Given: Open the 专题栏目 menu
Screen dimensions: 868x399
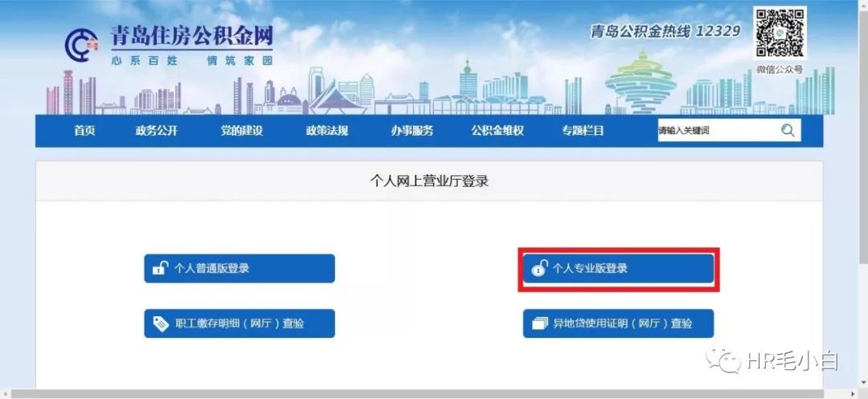Looking at the screenshot, I should tap(583, 131).
